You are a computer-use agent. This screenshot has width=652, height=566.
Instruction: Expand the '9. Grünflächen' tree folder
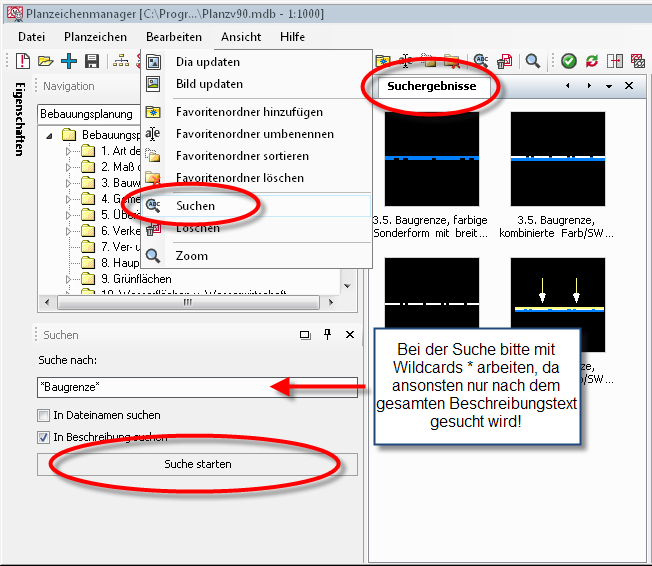[x=69, y=279]
